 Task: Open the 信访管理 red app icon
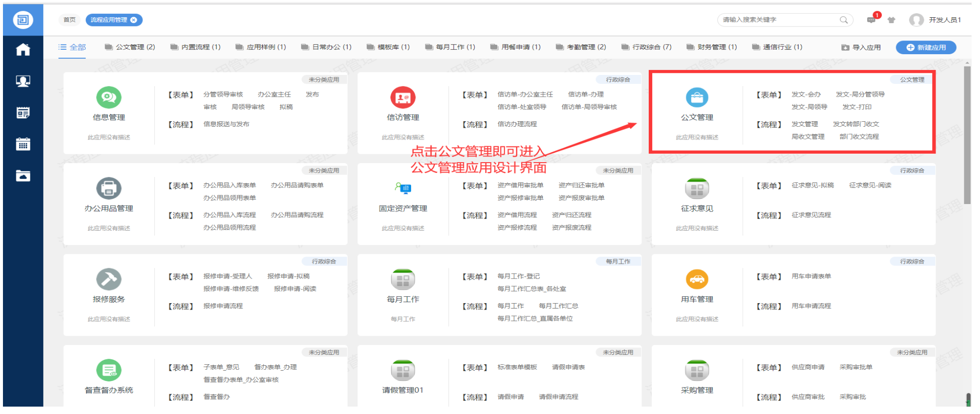tap(403, 98)
